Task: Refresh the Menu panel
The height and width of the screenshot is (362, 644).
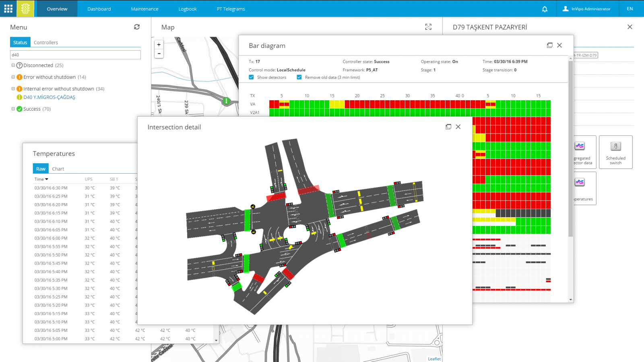Action: pos(137,27)
